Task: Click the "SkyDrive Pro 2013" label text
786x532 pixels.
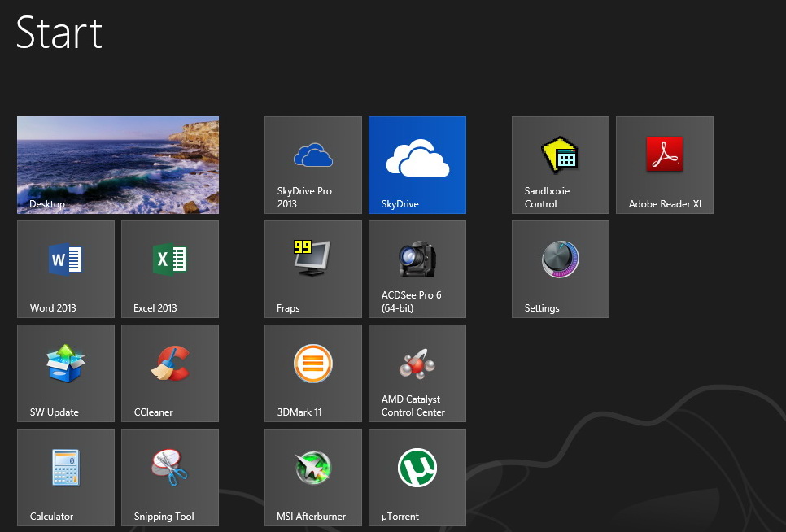Action: click(x=304, y=198)
